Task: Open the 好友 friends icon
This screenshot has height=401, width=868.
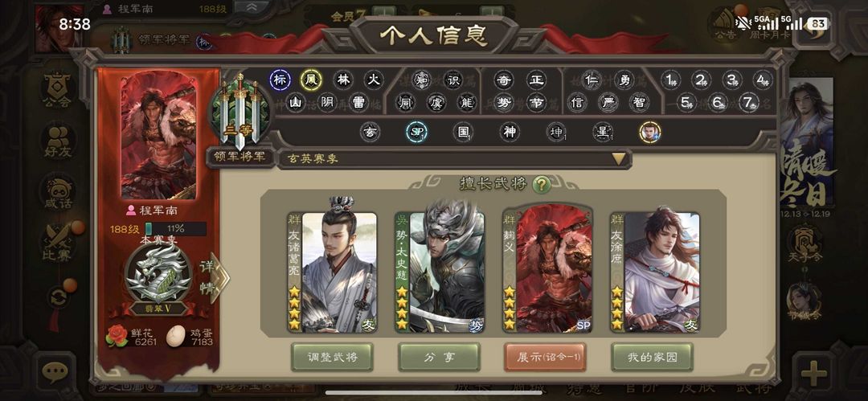Action: pos(58,142)
